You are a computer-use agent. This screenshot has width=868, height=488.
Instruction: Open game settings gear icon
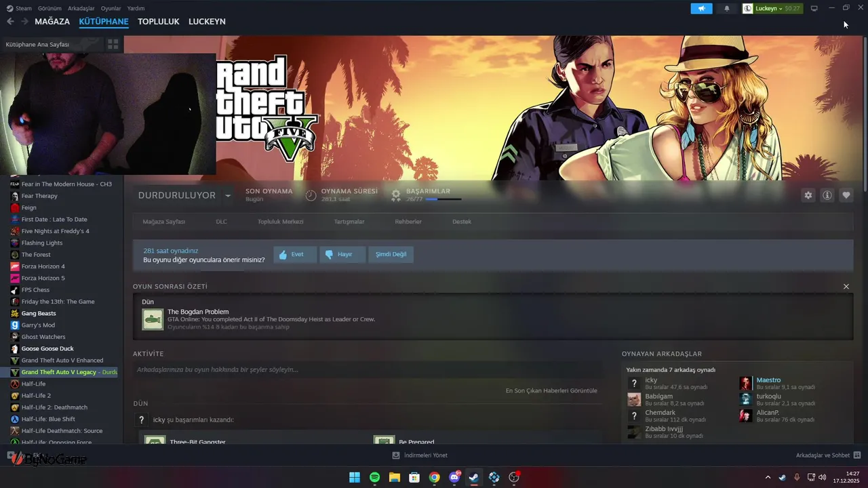808,195
